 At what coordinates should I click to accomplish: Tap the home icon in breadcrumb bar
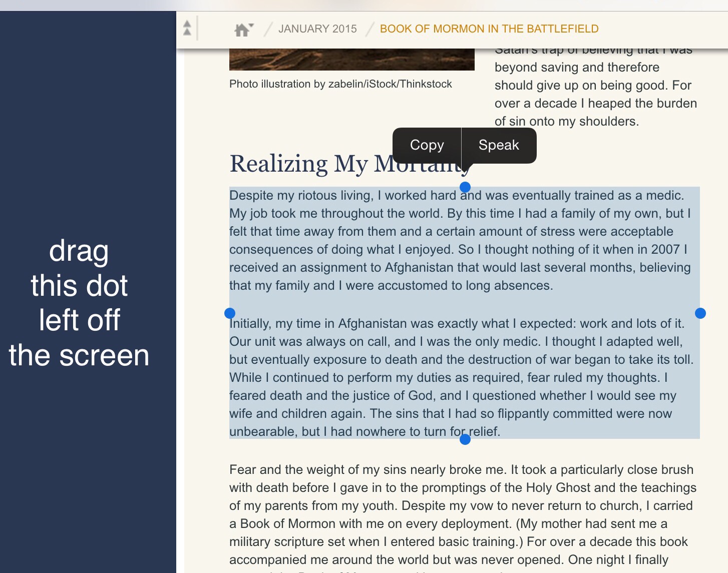click(241, 30)
